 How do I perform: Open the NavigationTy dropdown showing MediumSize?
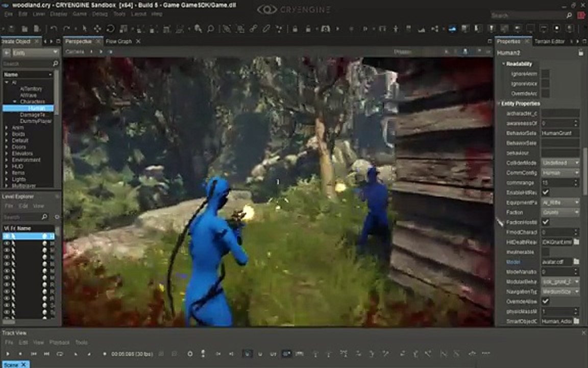point(560,291)
